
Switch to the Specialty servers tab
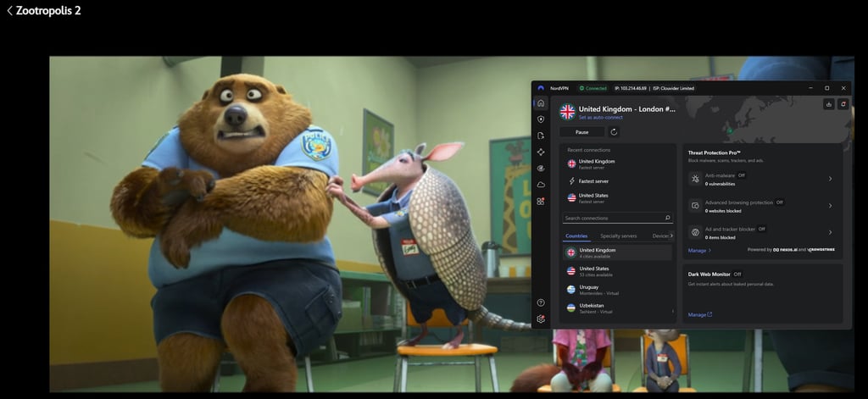point(618,236)
